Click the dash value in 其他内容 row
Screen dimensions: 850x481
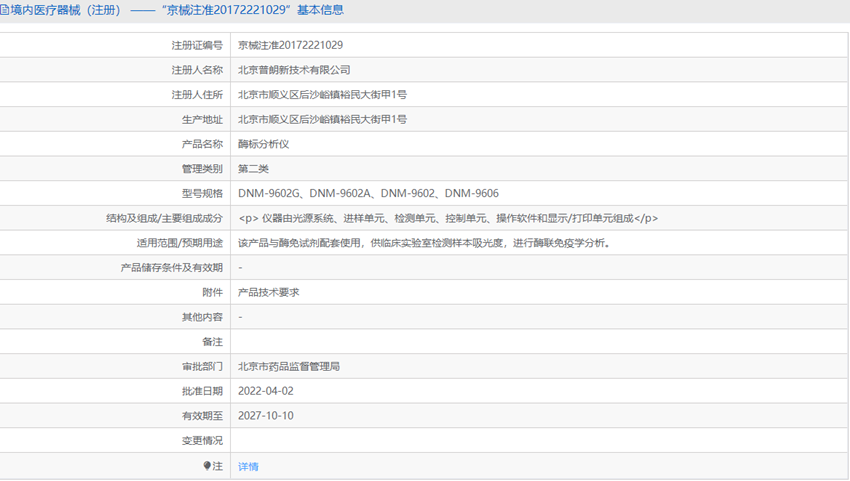240,317
